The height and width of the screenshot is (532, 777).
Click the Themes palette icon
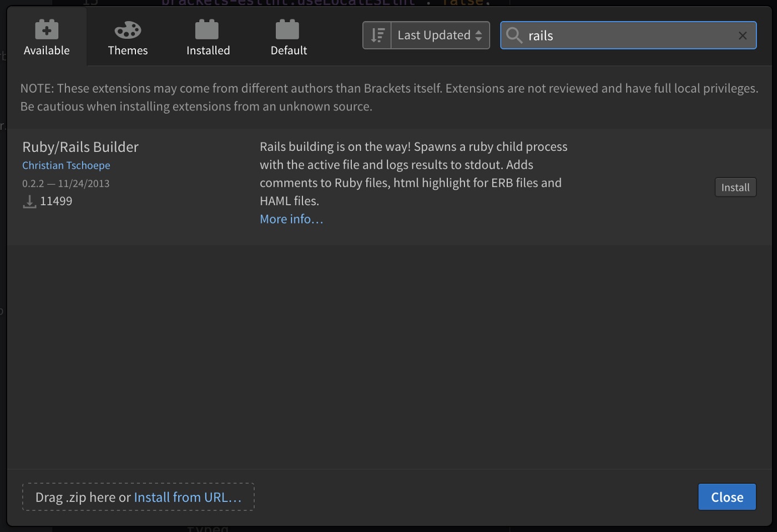point(128,30)
